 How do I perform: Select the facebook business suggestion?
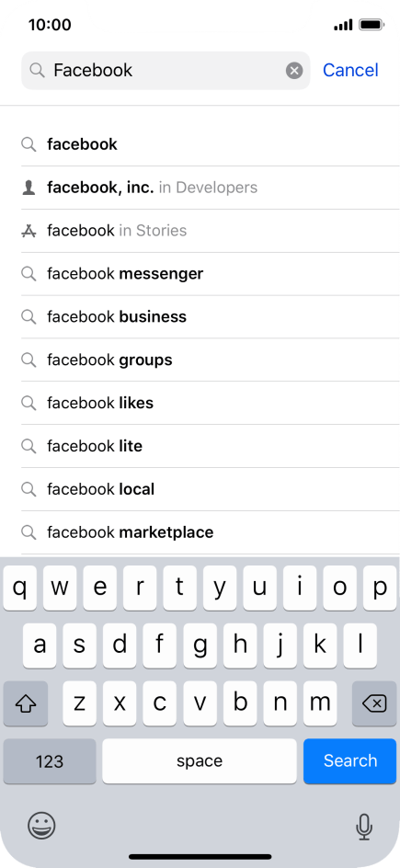[211, 317]
